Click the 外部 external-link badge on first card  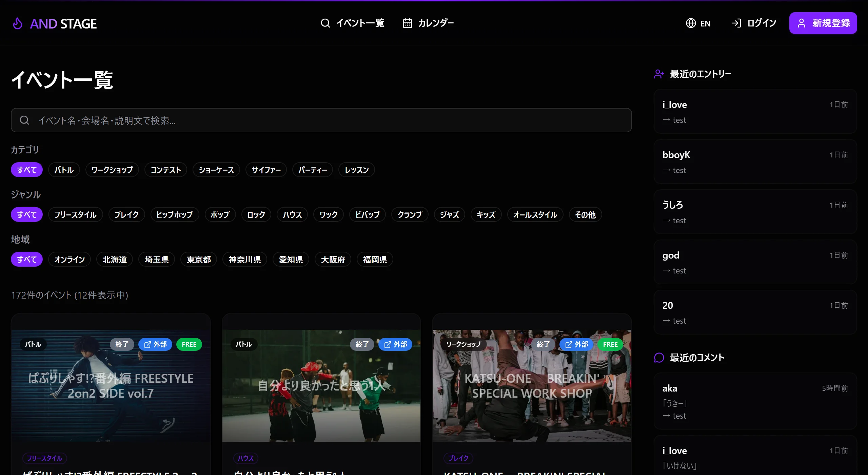[155, 344]
